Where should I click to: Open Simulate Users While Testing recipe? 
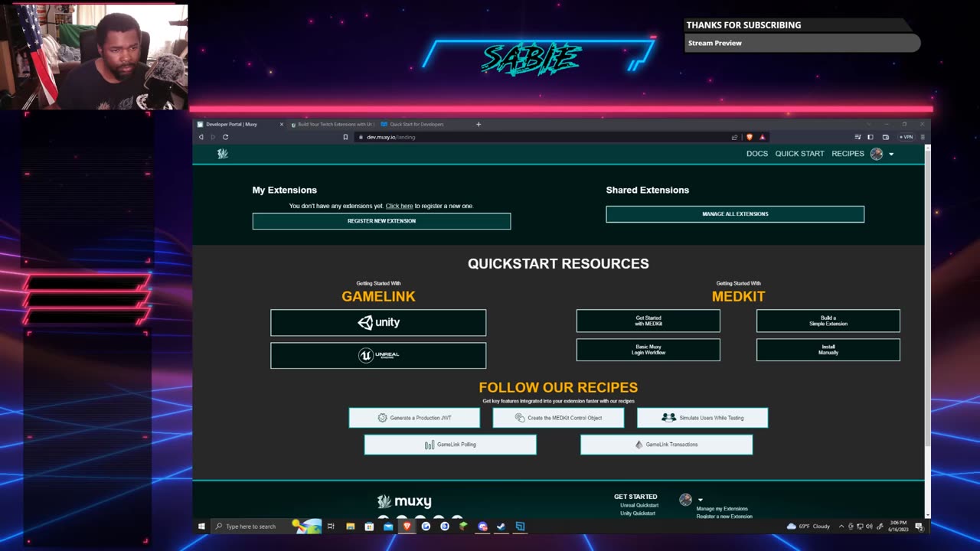(x=702, y=418)
